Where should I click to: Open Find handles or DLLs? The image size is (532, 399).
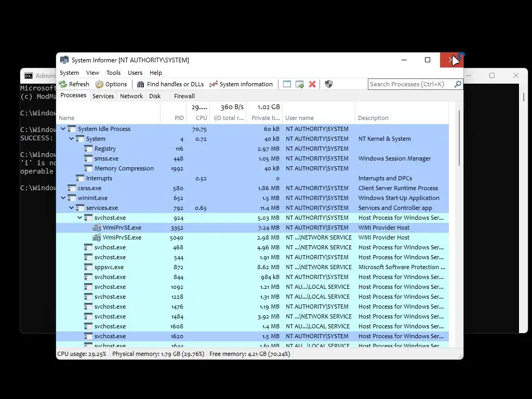pyautogui.click(x=170, y=84)
